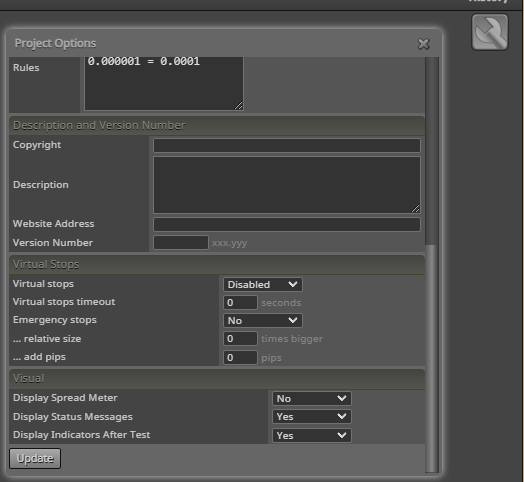Click the Visual section header

(x=217, y=378)
